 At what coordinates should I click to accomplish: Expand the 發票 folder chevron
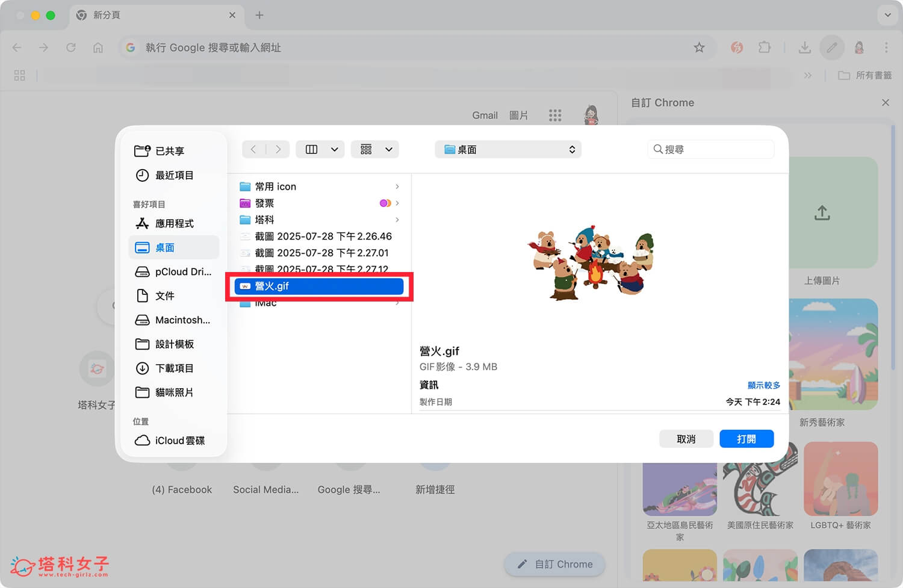(397, 203)
